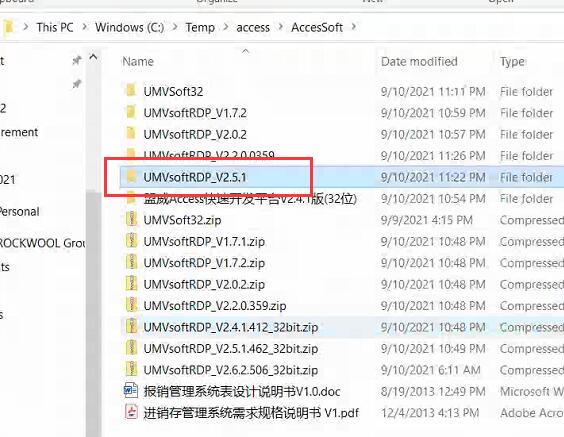
Task: Click the Word icon of 报销管理系统表设计说明书V1.0.doc
Action: click(131, 391)
